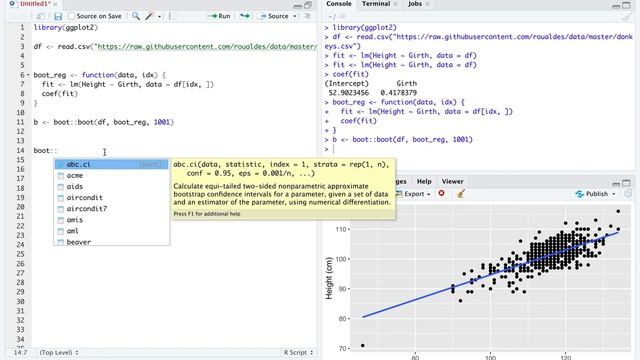Select aircondit in the autocomplete list
This screenshot has width=640, height=360.
(112, 198)
